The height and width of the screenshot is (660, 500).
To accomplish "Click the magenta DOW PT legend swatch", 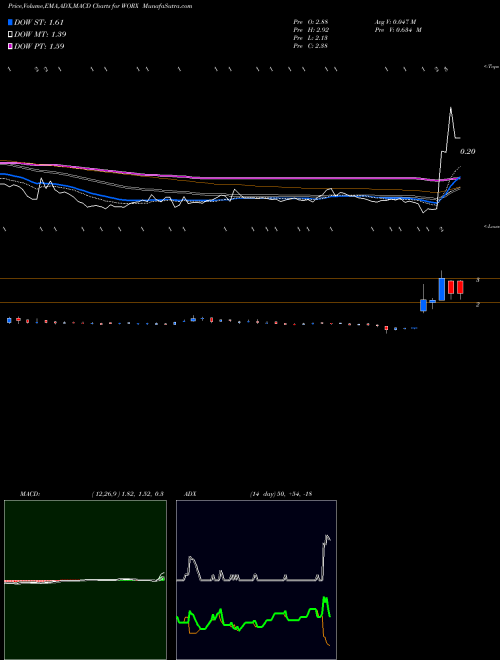I will (11, 46).
